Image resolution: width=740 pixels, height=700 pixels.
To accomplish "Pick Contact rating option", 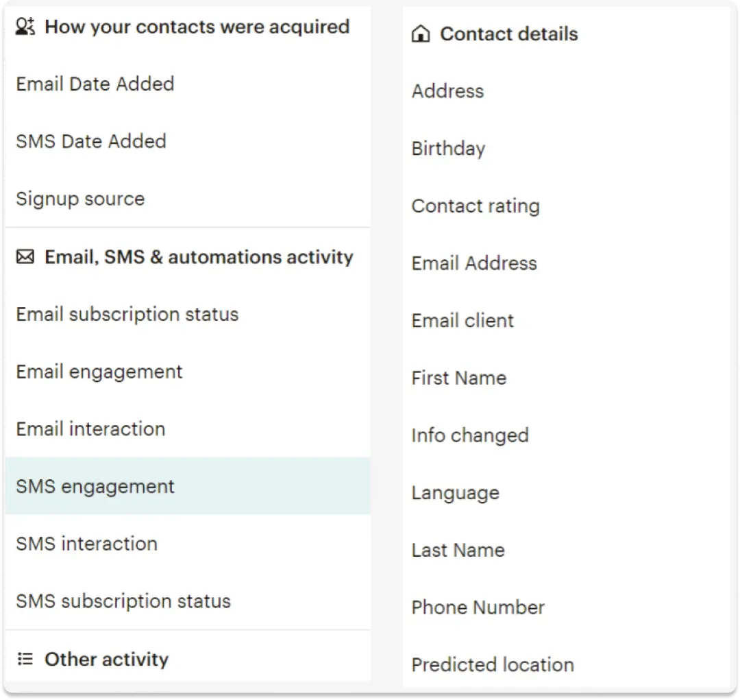I will 476,206.
